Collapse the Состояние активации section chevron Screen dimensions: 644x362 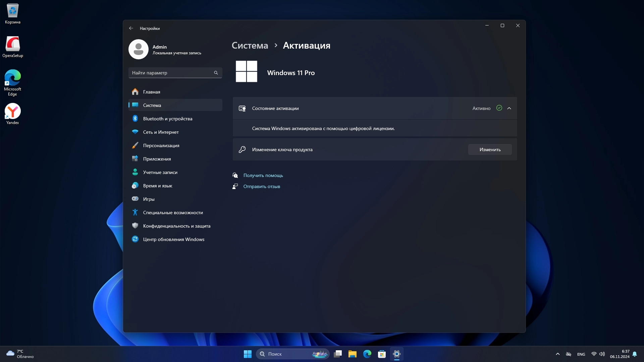coord(509,108)
